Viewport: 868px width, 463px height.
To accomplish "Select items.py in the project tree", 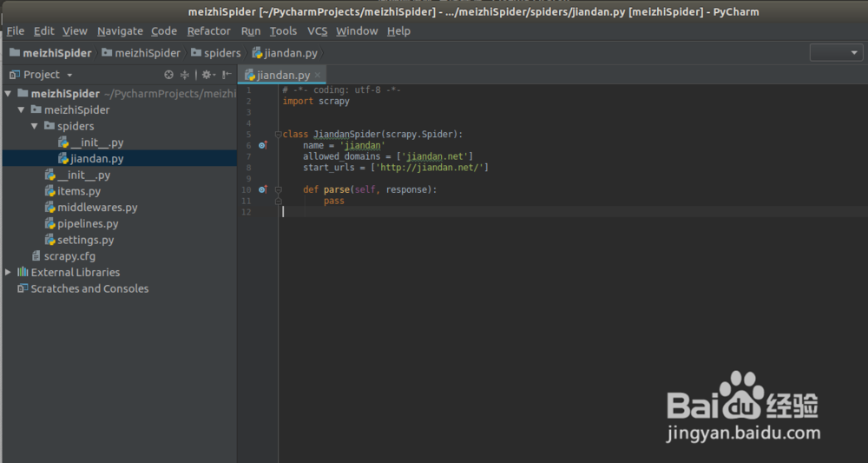I will click(79, 191).
